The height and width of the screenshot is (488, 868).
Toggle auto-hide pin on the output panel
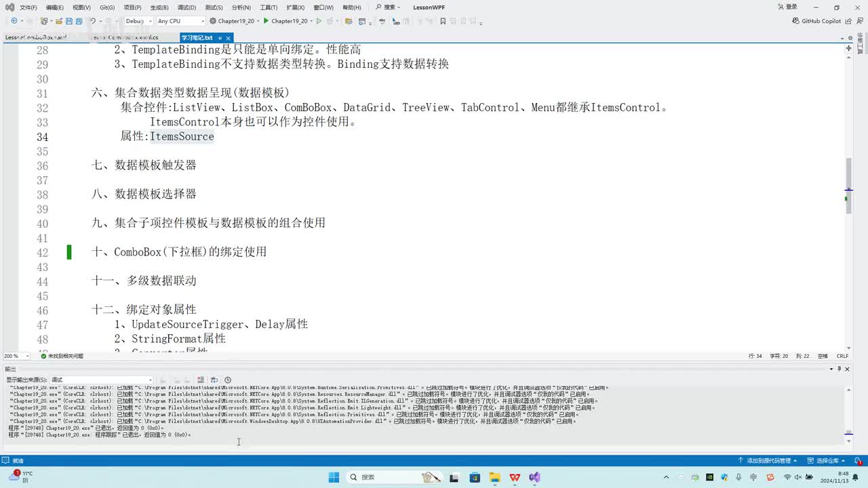pyautogui.click(x=840, y=369)
